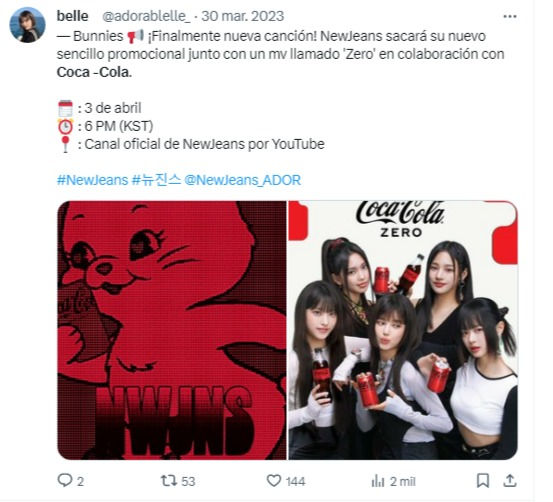Image resolution: width=553 pixels, height=502 pixels.
Task: Click the display name belle
Action: [x=72, y=16]
